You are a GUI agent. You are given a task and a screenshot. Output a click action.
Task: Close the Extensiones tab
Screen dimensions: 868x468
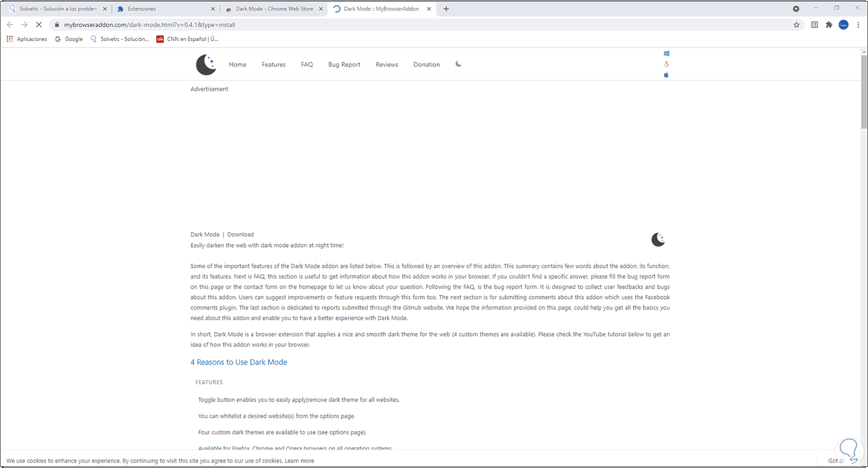click(x=212, y=9)
